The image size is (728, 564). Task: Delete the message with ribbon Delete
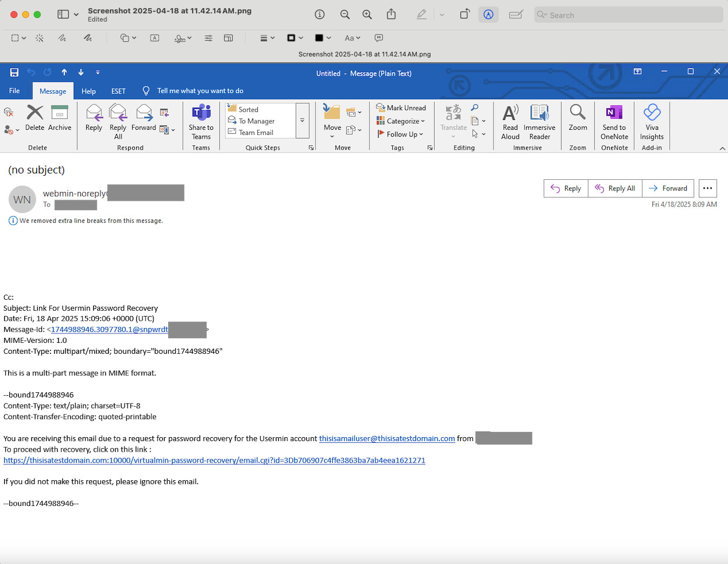[x=35, y=118]
